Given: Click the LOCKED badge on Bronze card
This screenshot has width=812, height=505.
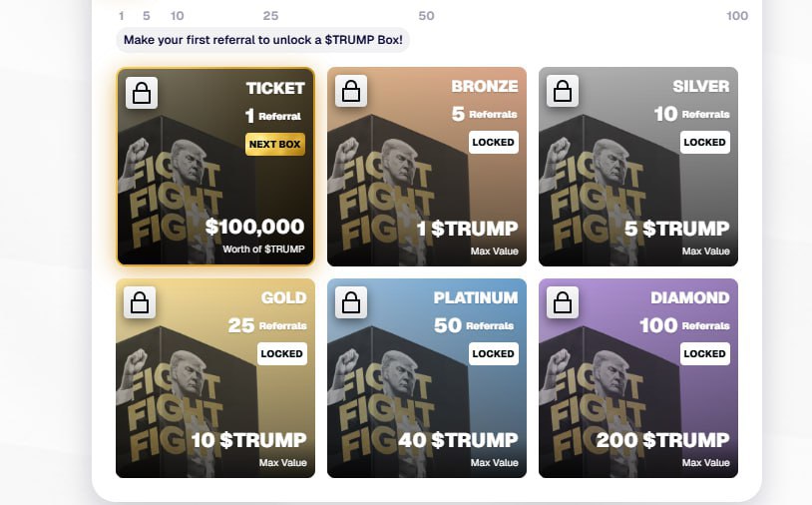Looking at the screenshot, I should pos(494,143).
